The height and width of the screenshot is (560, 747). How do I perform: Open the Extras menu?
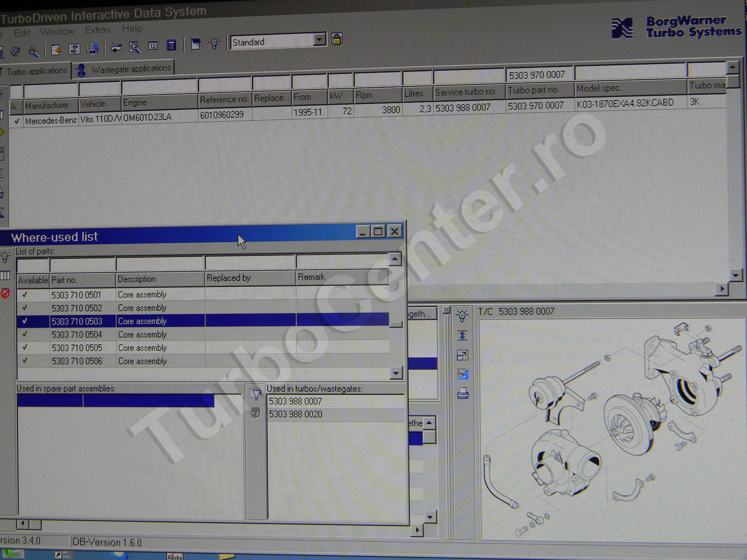pyautogui.click(x=97, y=30)
